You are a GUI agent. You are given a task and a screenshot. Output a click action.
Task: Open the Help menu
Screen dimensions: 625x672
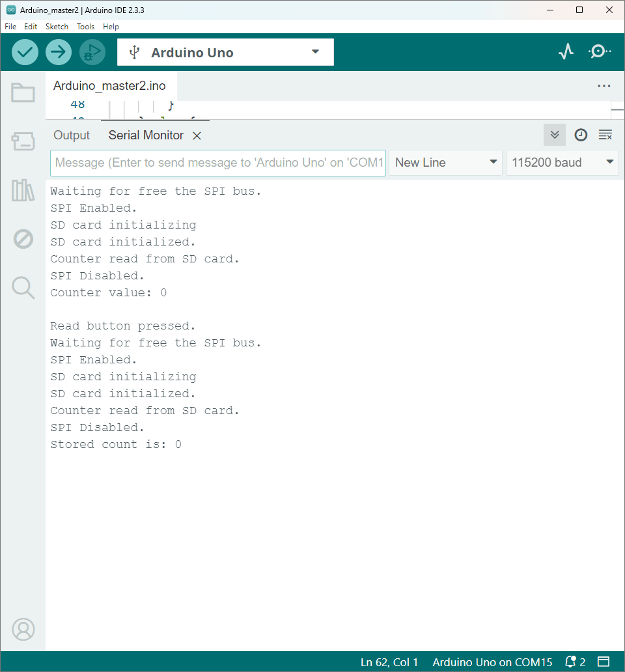[111, 27]
